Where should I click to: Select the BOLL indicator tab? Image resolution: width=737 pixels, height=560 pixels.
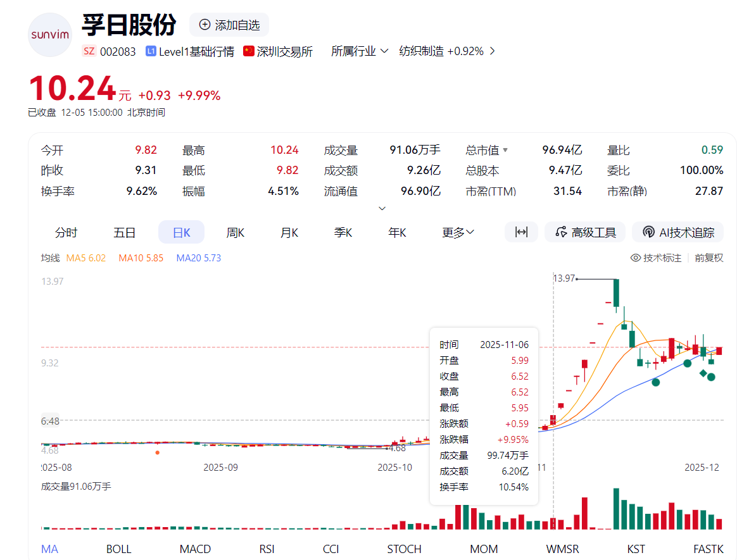118,549
